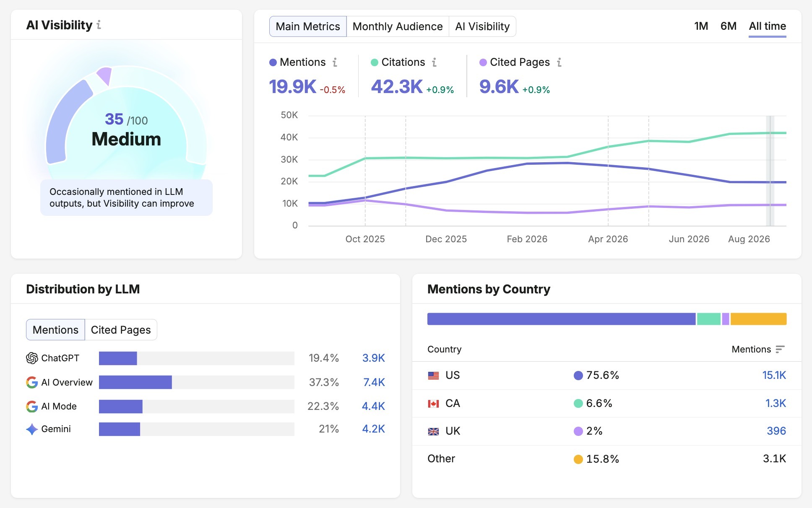Open the US 15.1K mentions link
This screenshot has width=812, height=508.
[774, 375]
